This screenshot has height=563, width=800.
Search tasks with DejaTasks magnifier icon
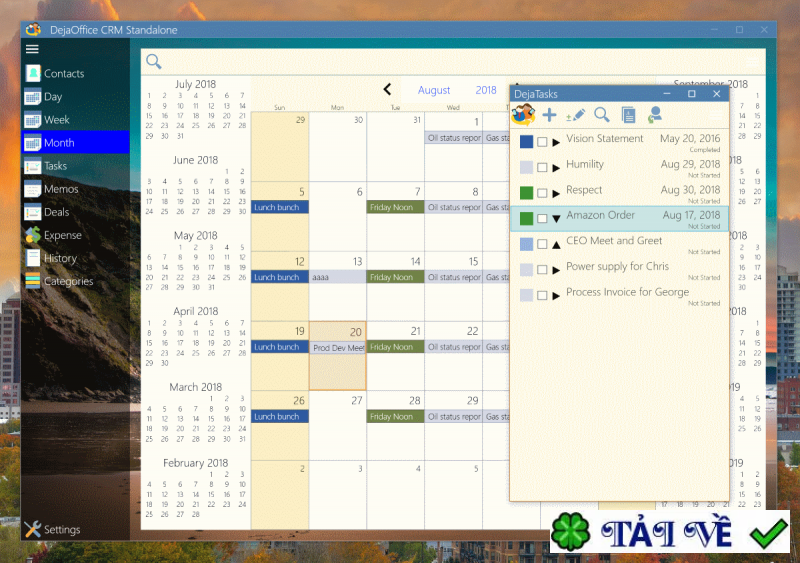[602, 115]
